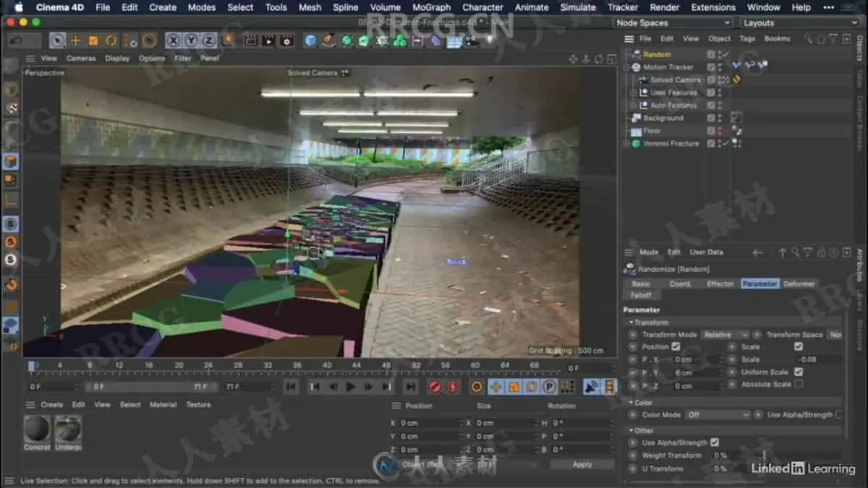Open the Color Mode dropdown
Viewport: 868px width, 488px height.
pyautogui.click(x=718, y=415)
